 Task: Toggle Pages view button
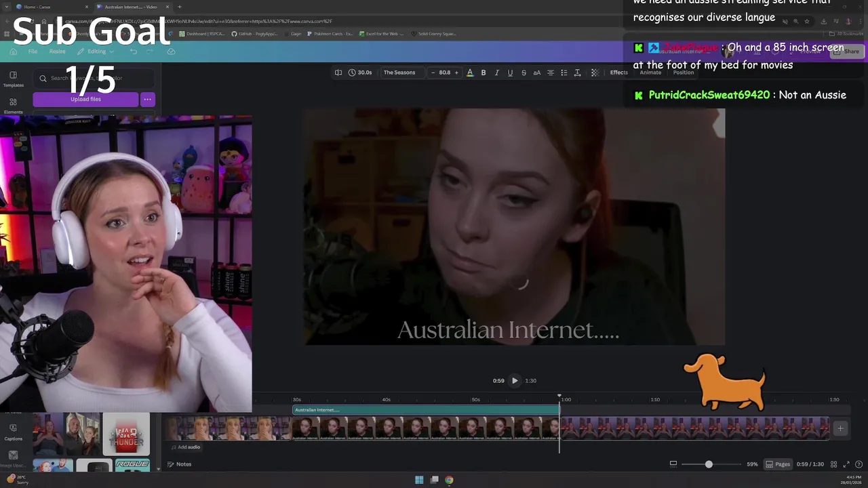click(x=778, y=464)
